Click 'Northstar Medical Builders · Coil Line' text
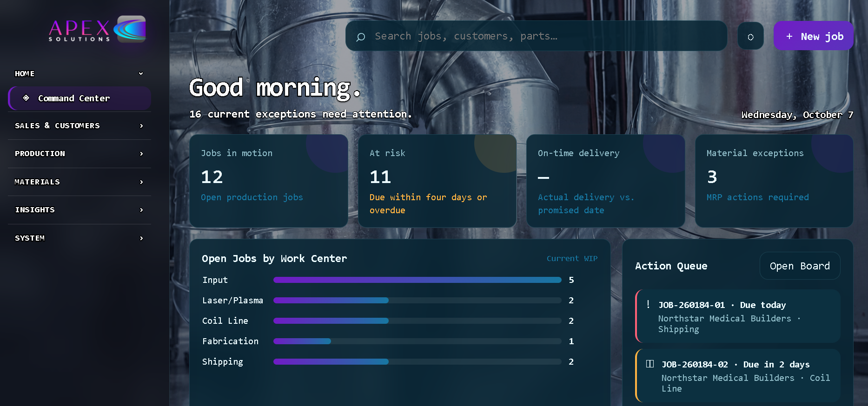Screen dimensions: 868x406 [x=745, y=383]
